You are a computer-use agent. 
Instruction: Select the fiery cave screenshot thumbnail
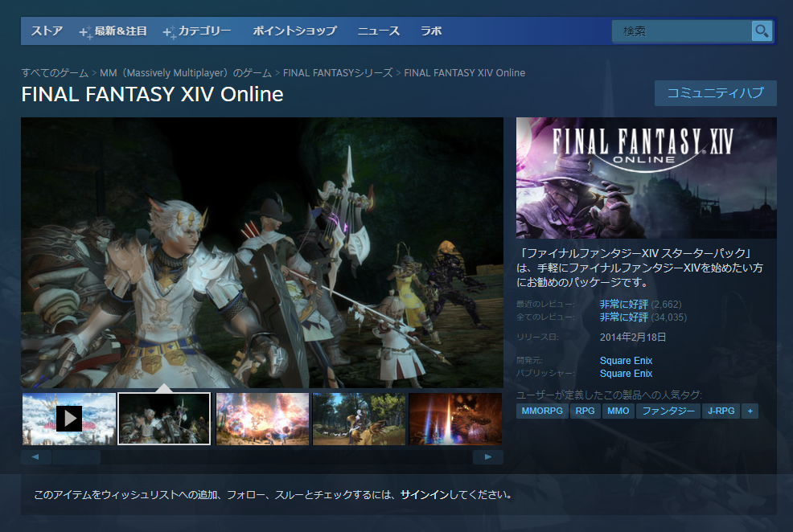[x=455, y=419]
